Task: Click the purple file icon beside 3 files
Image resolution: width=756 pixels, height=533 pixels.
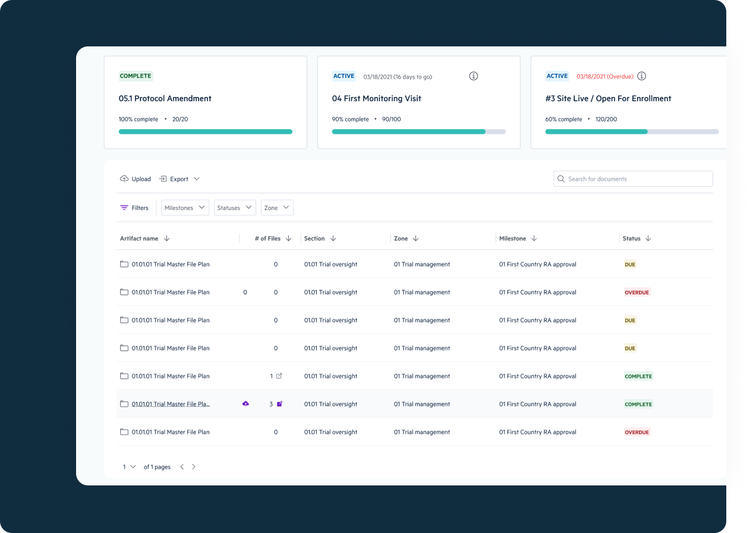Action: click(x=280, y=404)
